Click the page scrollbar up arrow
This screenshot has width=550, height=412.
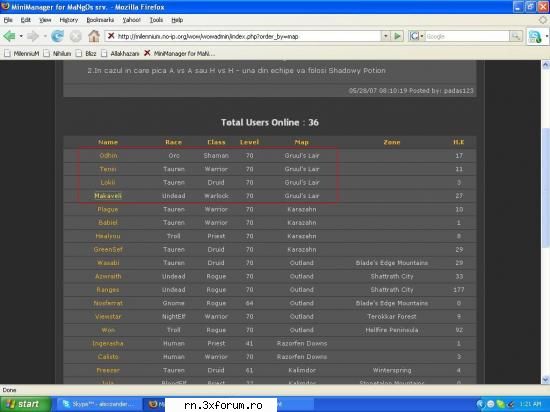click(x=545, y=65)
